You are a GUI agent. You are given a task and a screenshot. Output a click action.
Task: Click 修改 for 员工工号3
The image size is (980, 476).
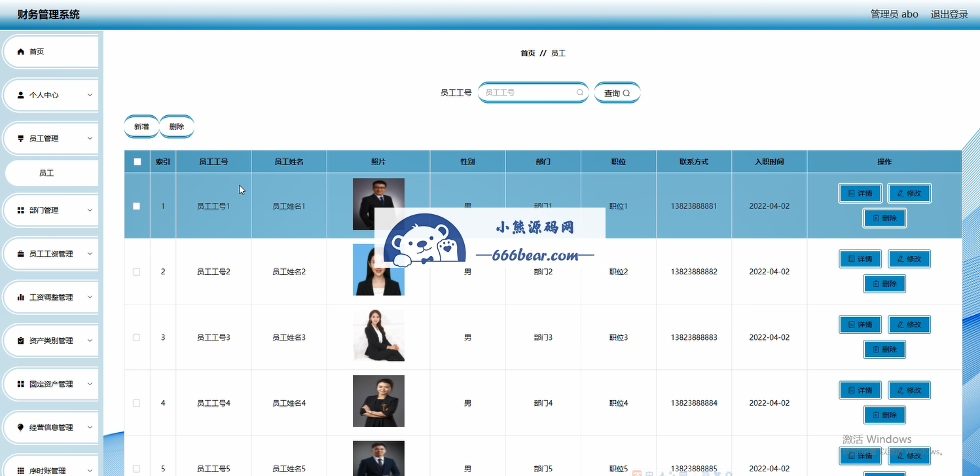[909, 324]
